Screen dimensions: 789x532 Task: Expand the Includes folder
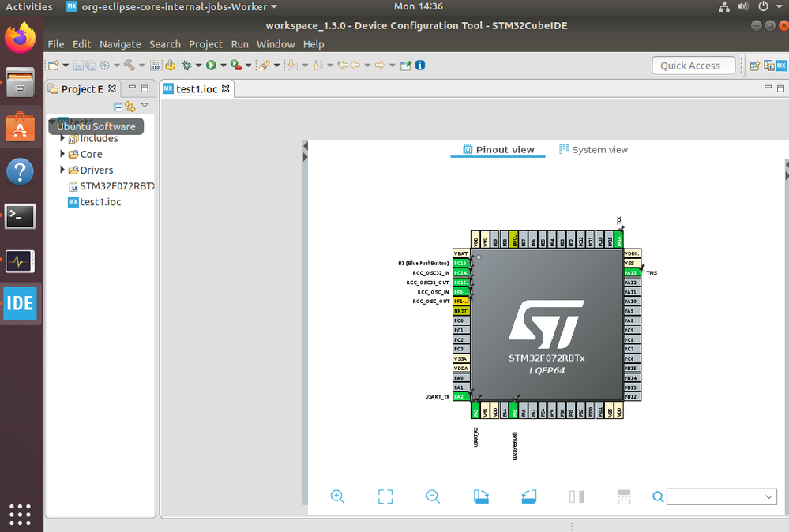62,138
